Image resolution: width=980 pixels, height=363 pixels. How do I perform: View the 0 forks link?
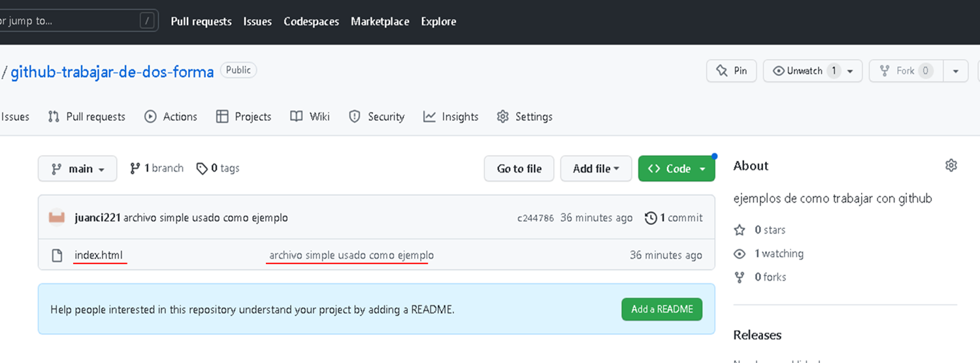pyautogui.click(x=760, y=277)
